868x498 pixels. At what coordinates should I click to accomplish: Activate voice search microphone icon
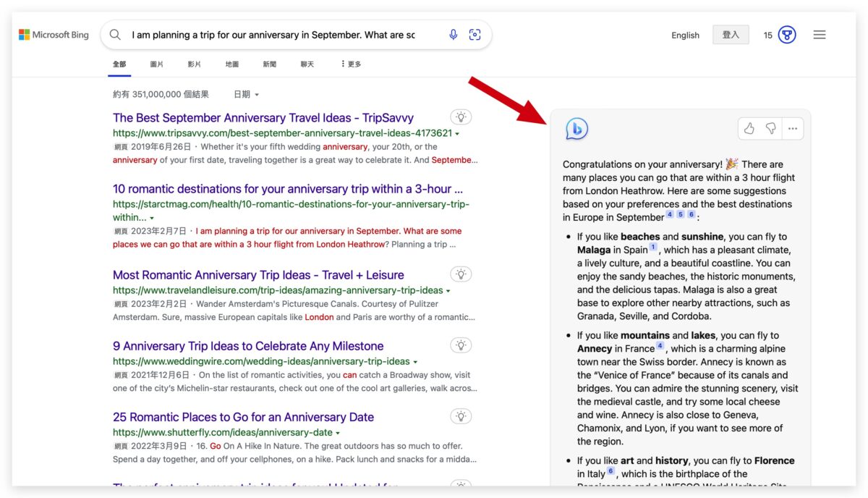click(x=454, y=35)
